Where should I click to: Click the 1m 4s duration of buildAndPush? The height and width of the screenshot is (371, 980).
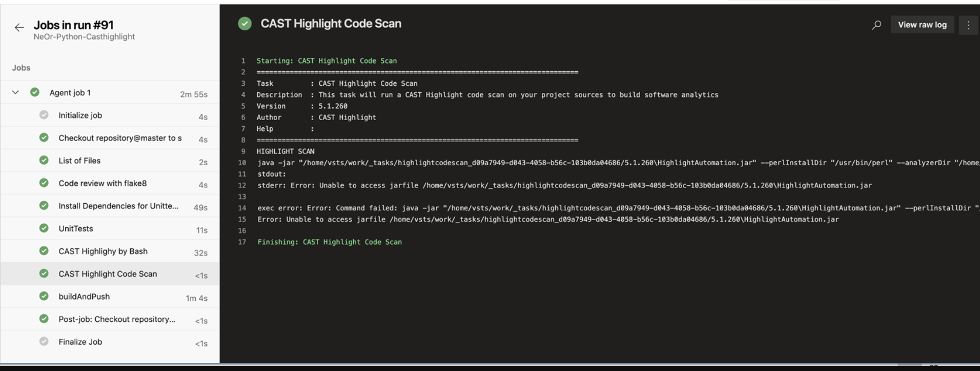pos(197,298)
